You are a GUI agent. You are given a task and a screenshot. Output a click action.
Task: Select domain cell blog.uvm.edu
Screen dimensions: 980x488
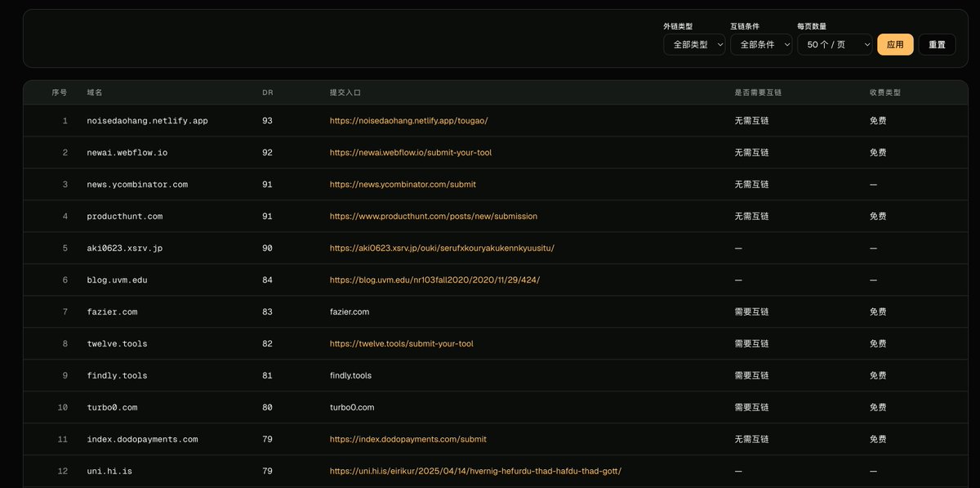pos(118,280)
